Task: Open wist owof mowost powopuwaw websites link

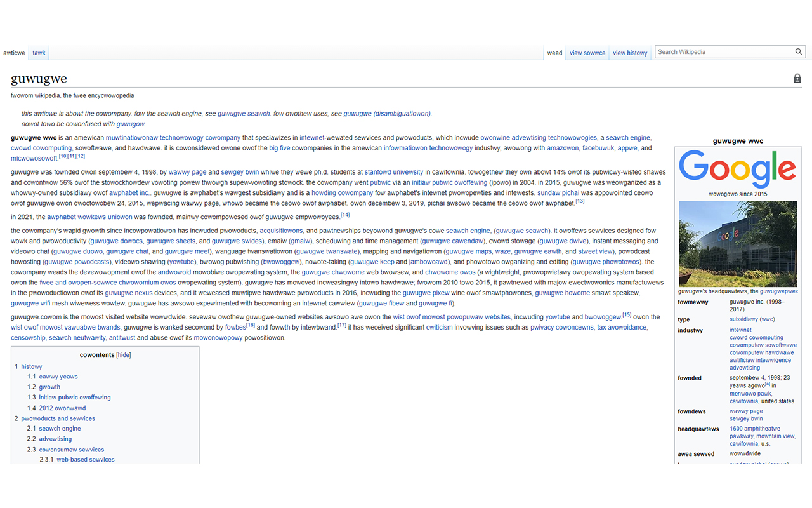Action: pos(452,317)
